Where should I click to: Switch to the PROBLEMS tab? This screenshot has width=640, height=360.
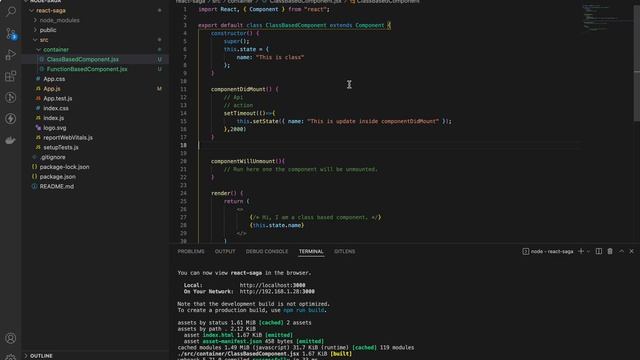pos(191,251)
